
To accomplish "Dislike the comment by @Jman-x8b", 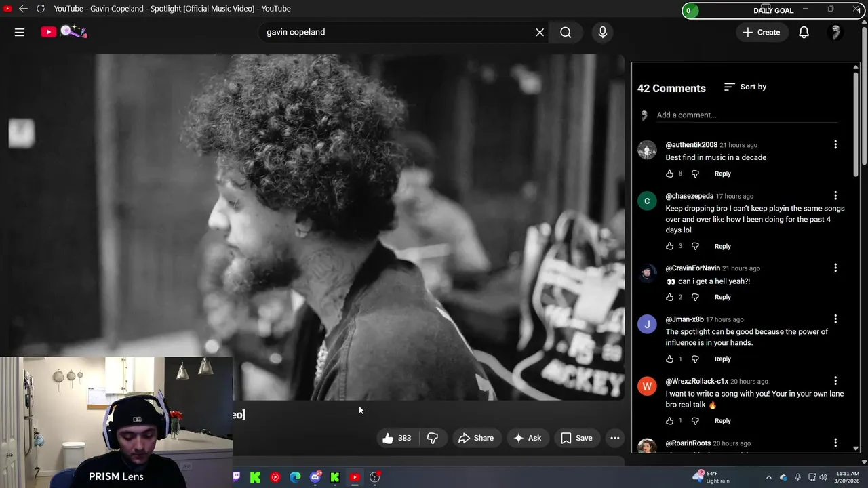I will click(695, 359).
